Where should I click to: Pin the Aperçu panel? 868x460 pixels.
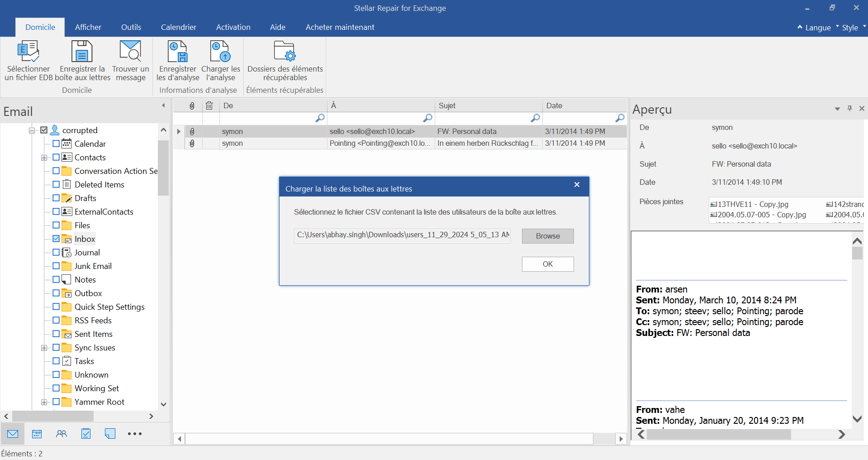849,108
